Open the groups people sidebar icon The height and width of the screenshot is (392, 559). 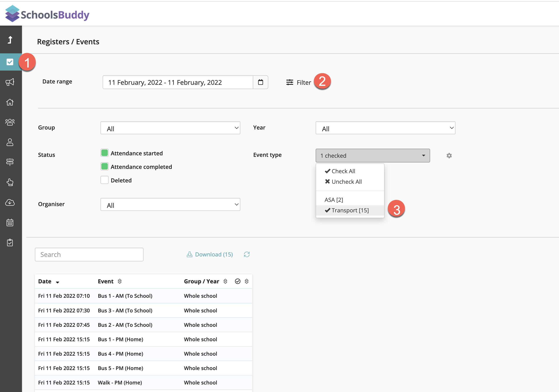click(10, 122)
